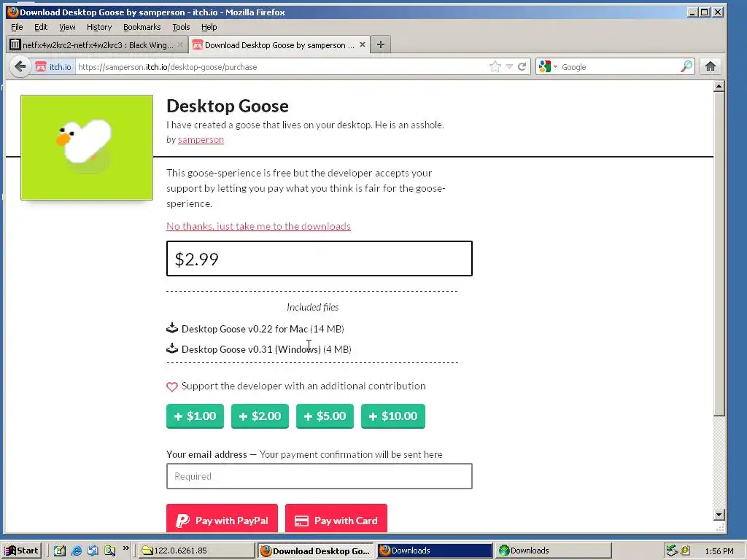This screenshot has height=560, width=747.
Task: Click the Included files label
Action: (x=312, y=307)
